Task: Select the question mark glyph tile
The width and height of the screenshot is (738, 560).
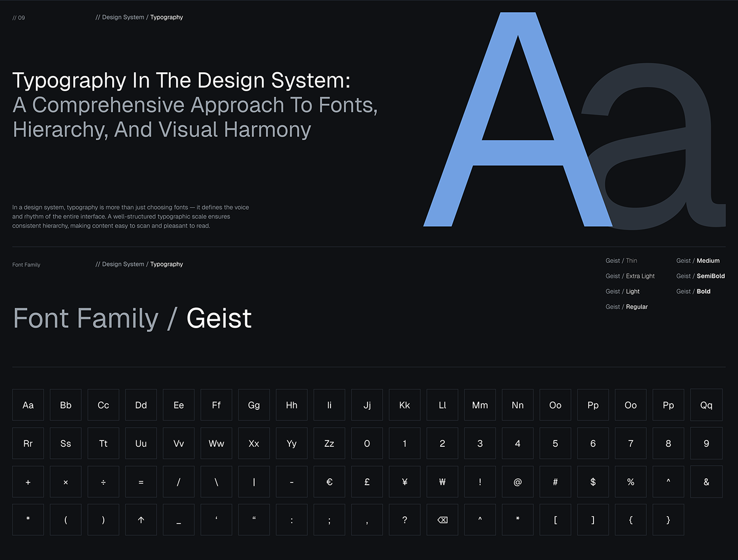Action: coord(405,519)
